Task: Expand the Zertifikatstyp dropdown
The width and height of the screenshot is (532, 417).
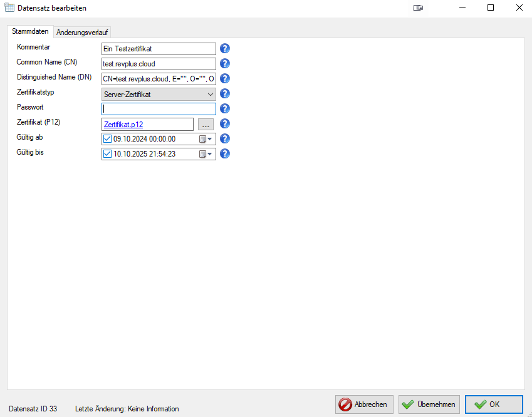Action: coord(210,94)
